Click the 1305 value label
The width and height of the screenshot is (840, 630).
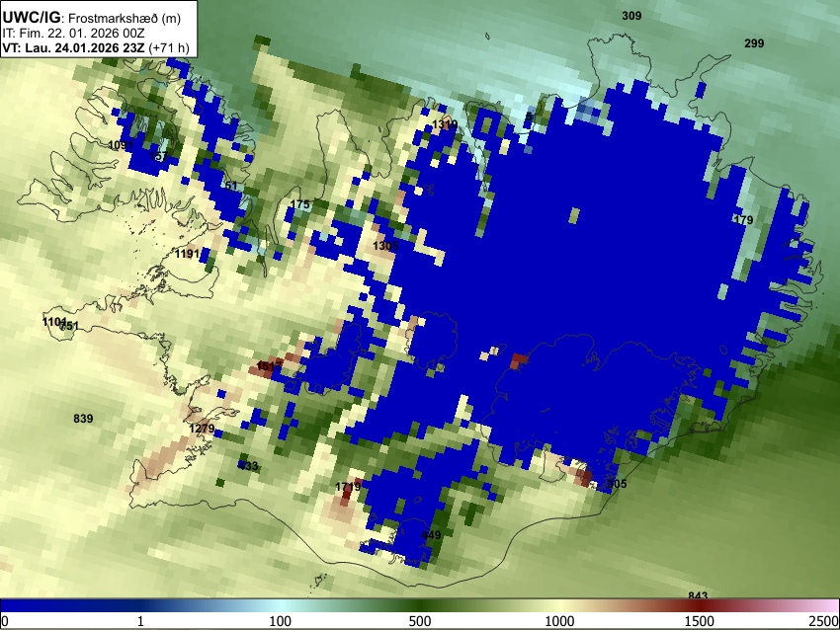[x=385, y=246]
